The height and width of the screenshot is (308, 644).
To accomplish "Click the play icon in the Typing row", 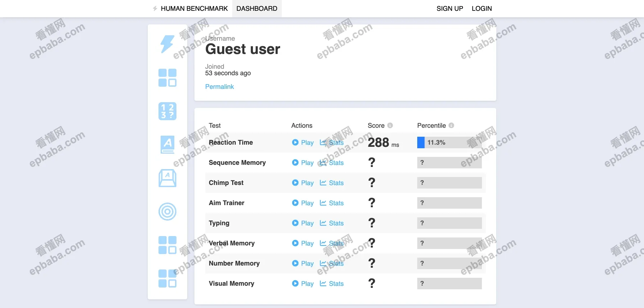I will tap(295, 223).
